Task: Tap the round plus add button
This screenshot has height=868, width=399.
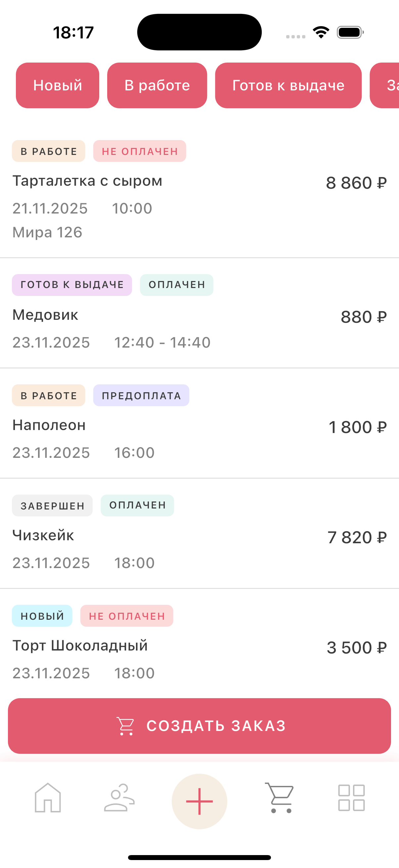Action: click(199, 801)
